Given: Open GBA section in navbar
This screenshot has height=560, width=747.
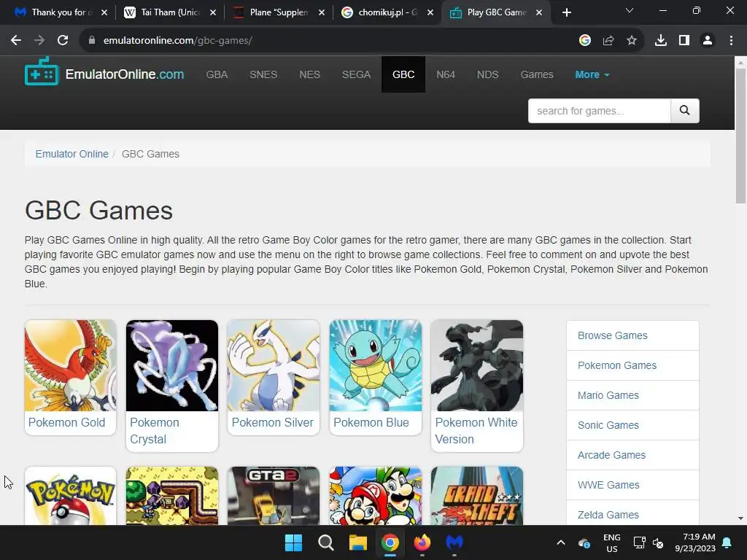Looking at the screenshot, I should tap(217, 75).
